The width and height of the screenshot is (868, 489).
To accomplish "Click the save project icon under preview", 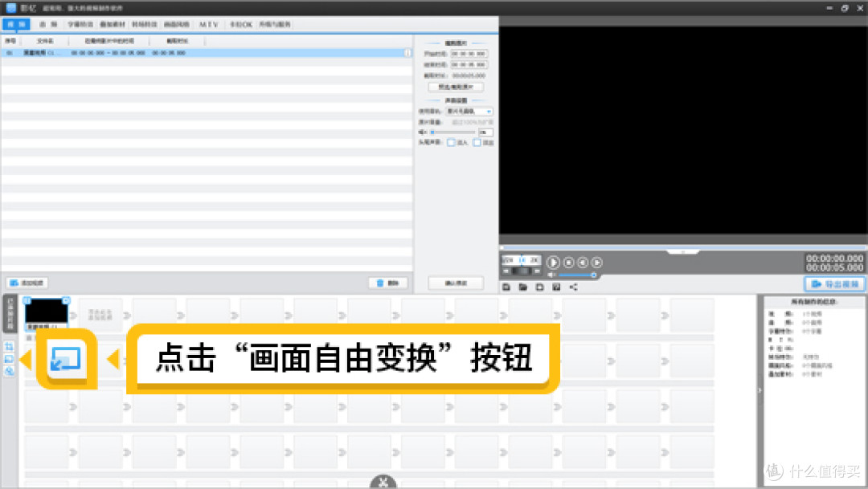I will (x=506, y=287).
